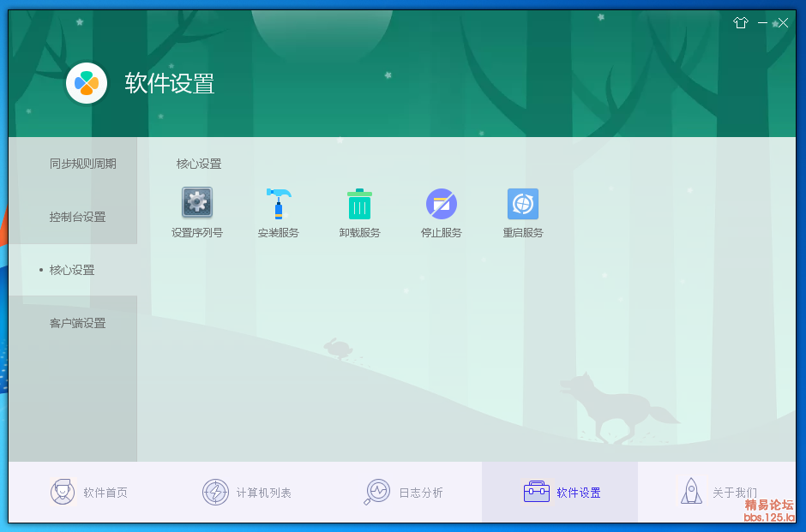Click the 软件设置 page title
This screenshot has width=806, height=532.
click(x=170, y=83)
